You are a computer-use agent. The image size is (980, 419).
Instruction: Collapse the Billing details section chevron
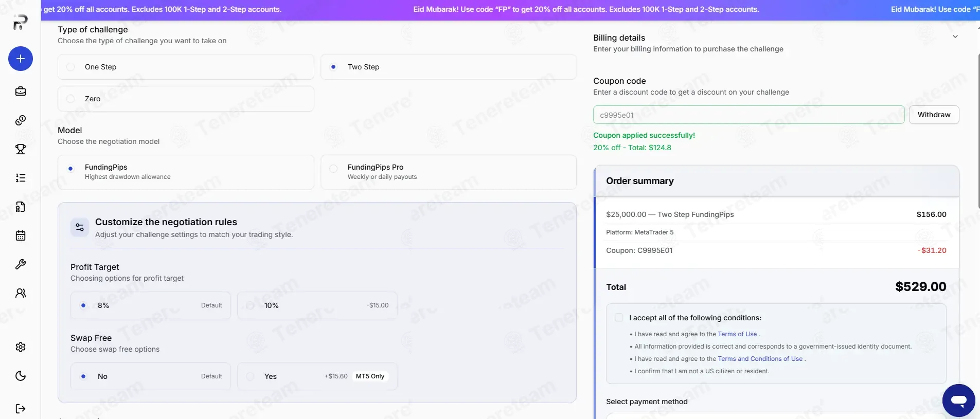[x=955, y=37]
